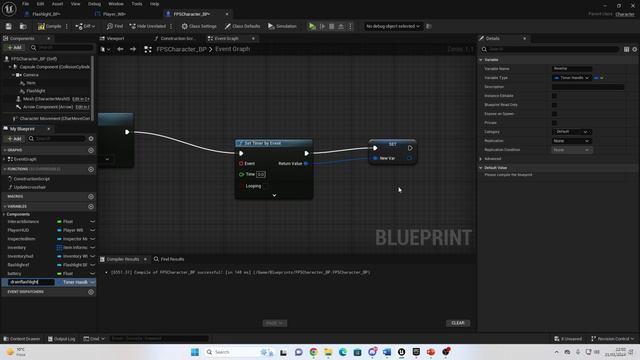Eject from the player controller

pos(341,26)
